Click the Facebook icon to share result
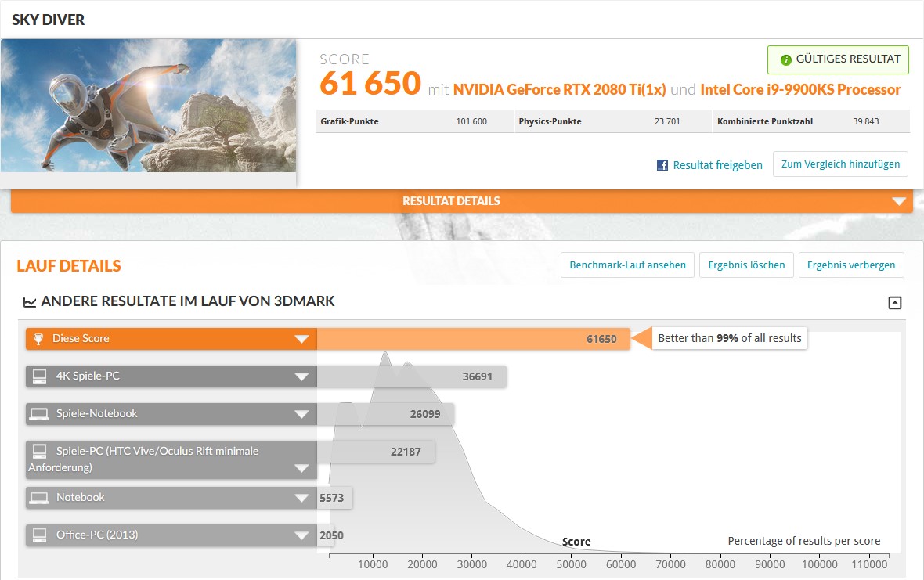The height and width of the screenshot is (580, 924). click(662, 165)
